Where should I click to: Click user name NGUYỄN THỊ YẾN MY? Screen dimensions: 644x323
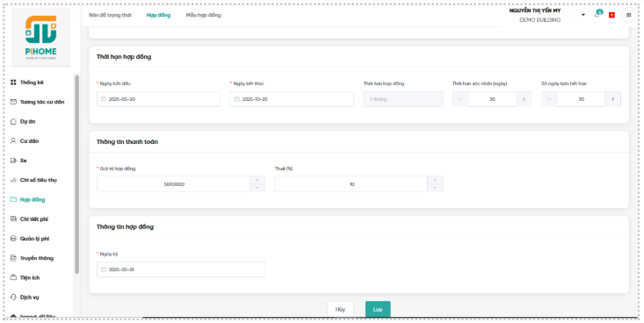tap(535, 11)
